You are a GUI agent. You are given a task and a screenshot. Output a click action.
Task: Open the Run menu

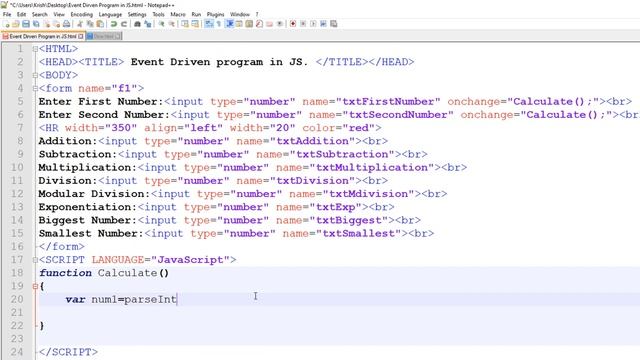(196, 14)
